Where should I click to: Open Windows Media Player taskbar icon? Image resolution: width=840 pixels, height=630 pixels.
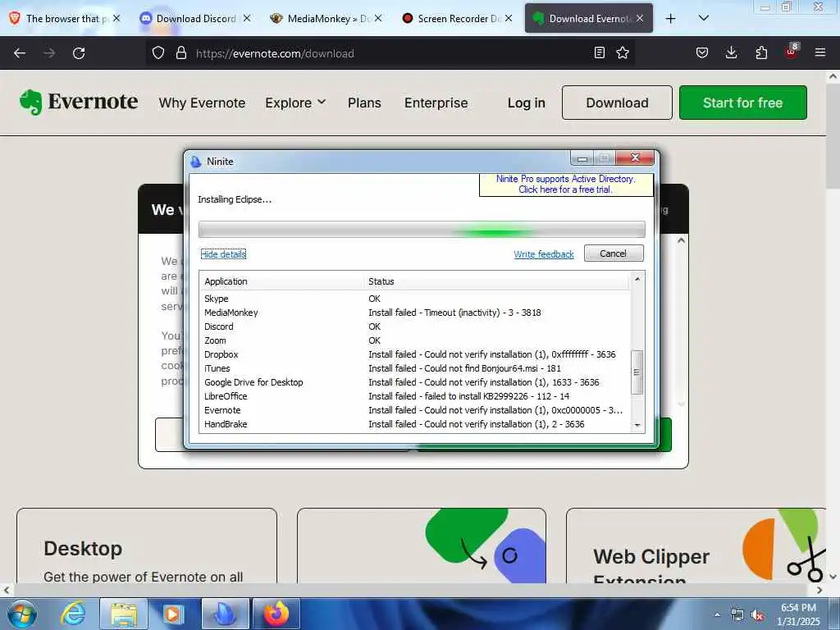174,614
